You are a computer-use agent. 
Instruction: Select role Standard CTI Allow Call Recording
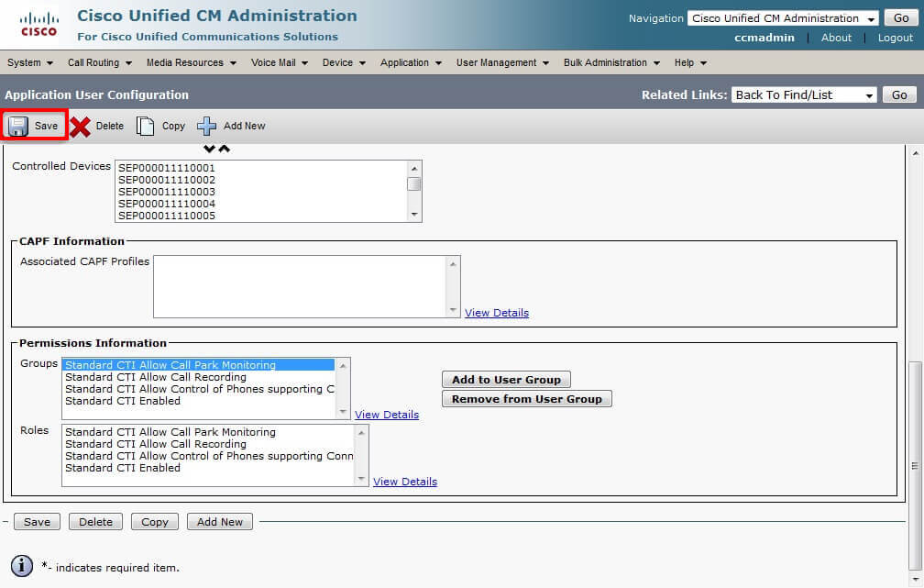tap(156, 444)
